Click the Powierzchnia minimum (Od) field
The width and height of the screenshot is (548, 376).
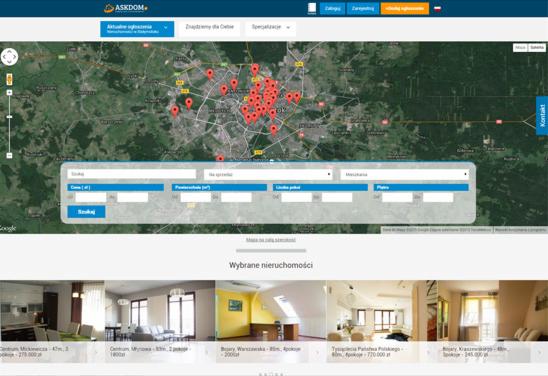tap(196, 197)
